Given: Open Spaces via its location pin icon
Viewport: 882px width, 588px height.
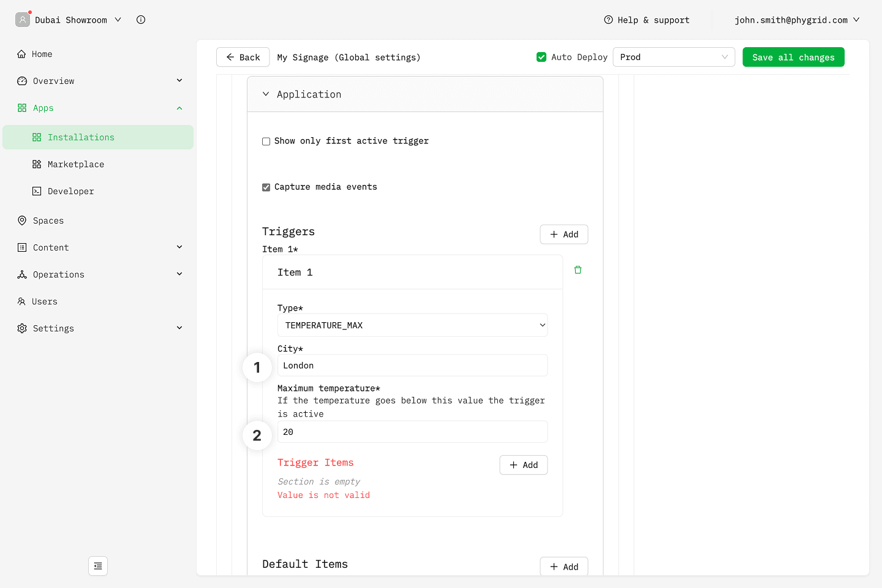Looking at the screenshot, I should [x=22, y=221].
